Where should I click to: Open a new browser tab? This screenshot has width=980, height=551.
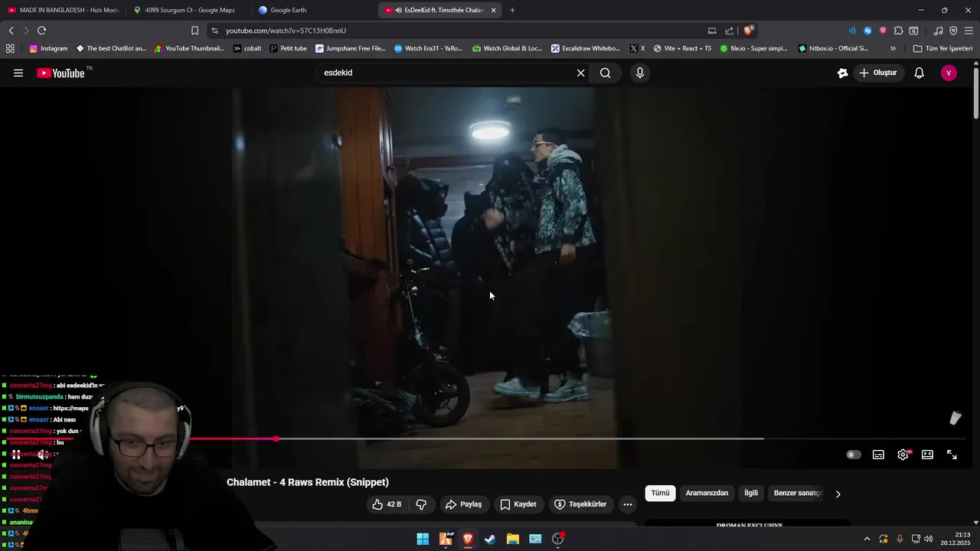point(512,10)
